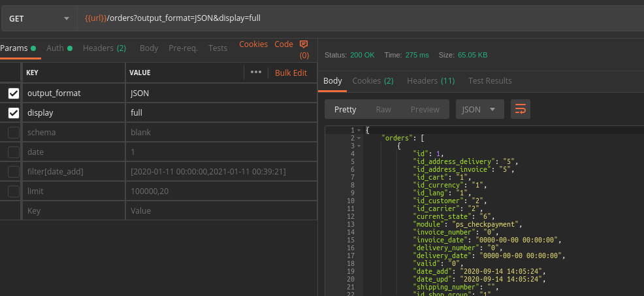This screenshot has width=644, height=296.
Task: Enable the limit parameter checkbox
Action: tap(14, 191)
